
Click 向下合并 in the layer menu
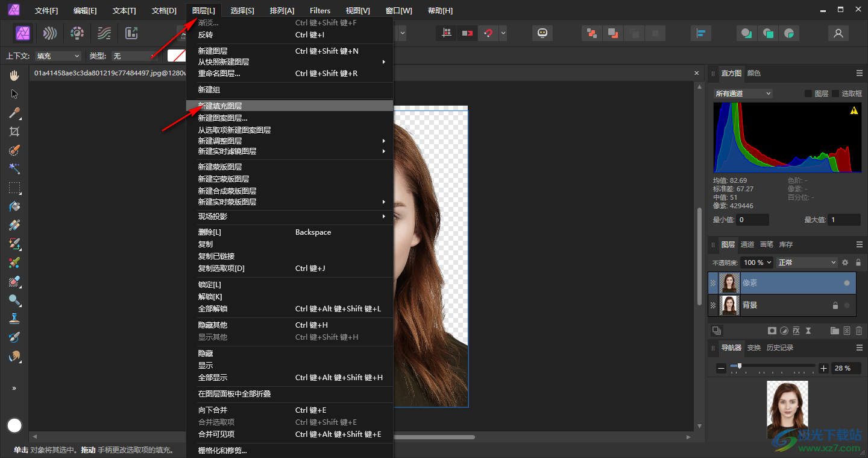213,410
